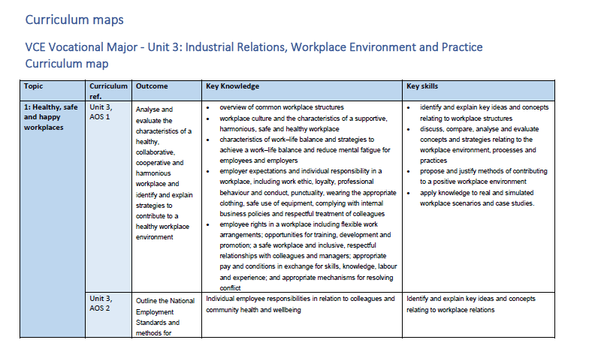Click the 'Key Knowledge' column header
589x364 pixels.
[x=302, y=90]
